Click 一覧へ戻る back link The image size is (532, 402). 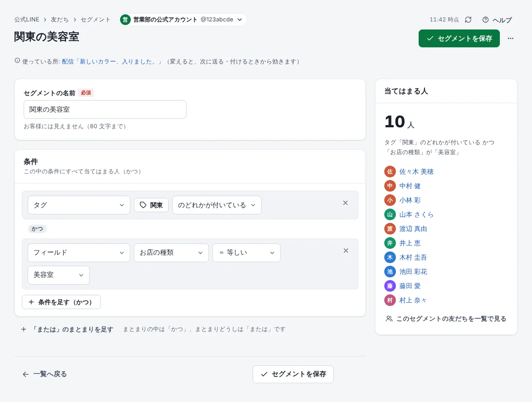pos(45,374)
